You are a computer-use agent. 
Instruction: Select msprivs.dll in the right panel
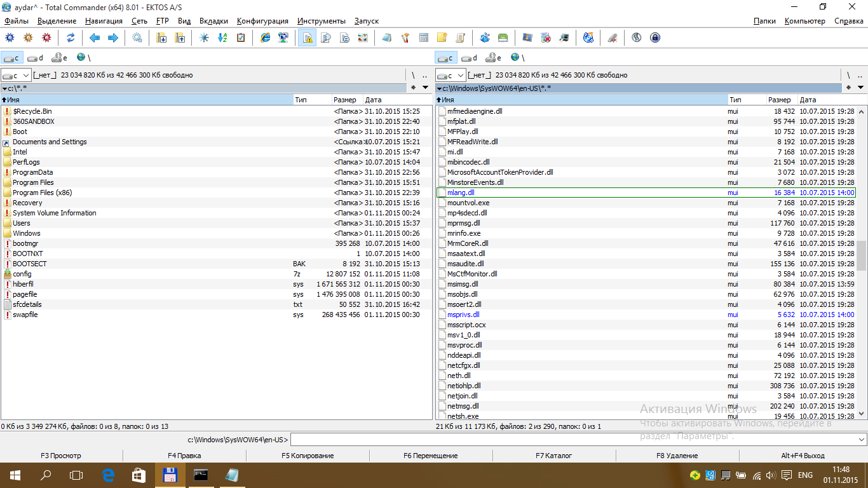646,315
